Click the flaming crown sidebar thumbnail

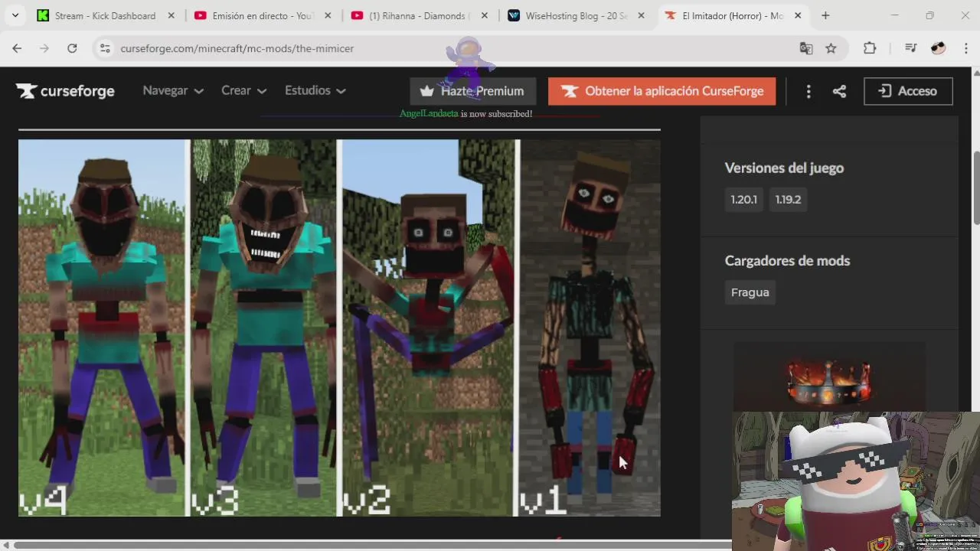coord(829,379)
